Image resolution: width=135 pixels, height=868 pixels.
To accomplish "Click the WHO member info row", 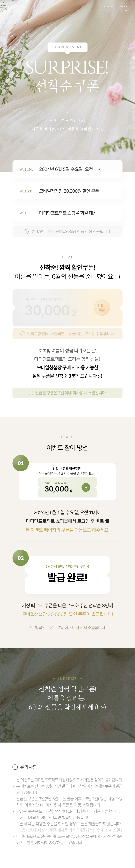I will tap(67, 213).
